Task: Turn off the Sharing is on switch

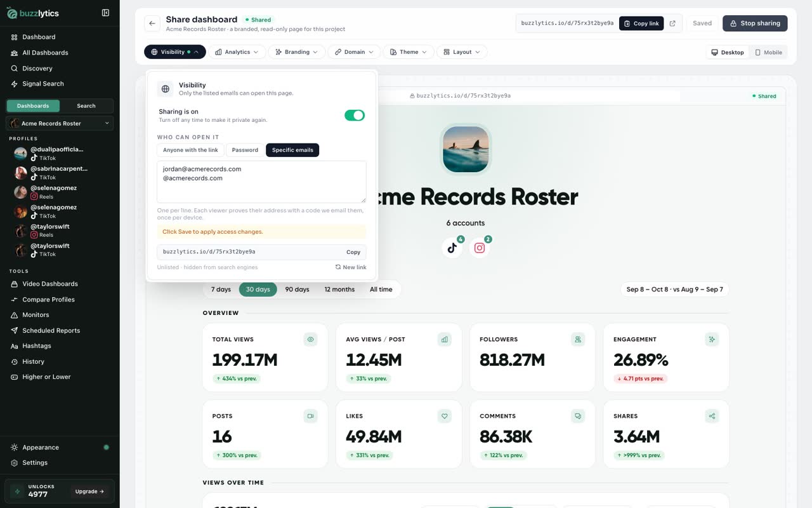Action: coord(355,115)
